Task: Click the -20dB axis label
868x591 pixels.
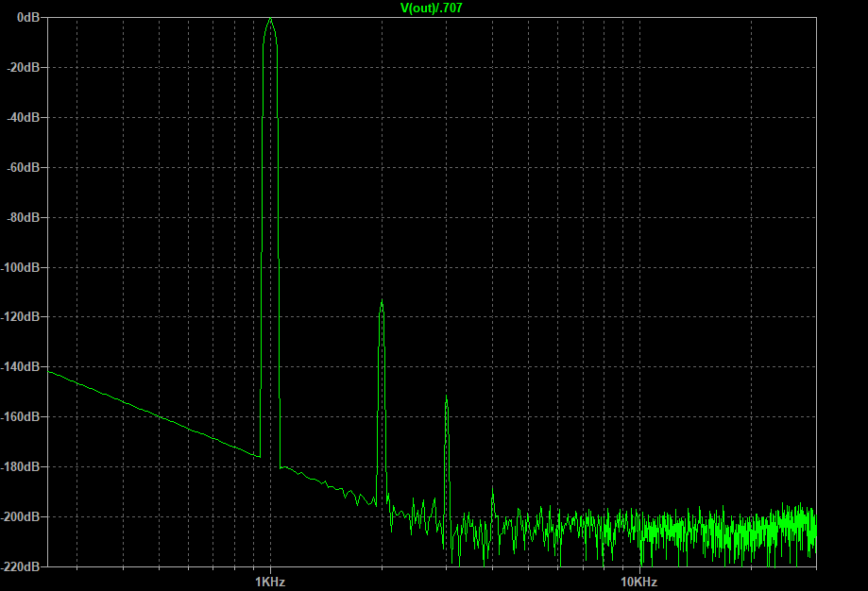Action: (x=24, y=68)
